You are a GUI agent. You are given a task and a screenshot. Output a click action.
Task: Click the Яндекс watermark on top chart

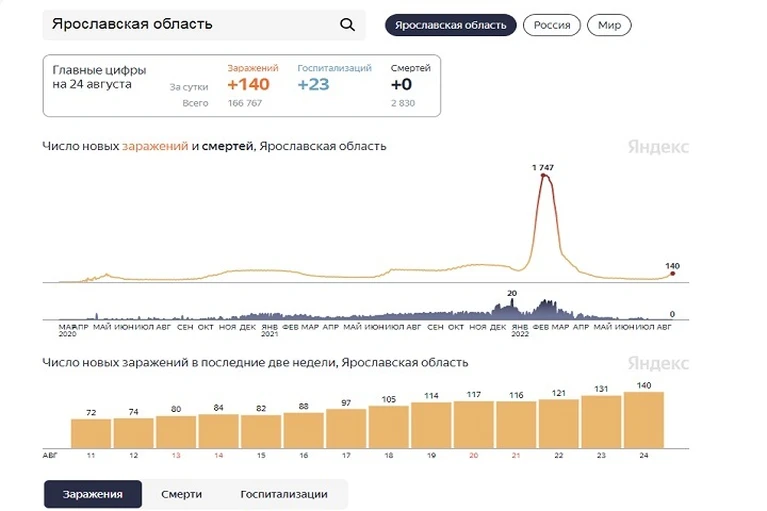658,147
